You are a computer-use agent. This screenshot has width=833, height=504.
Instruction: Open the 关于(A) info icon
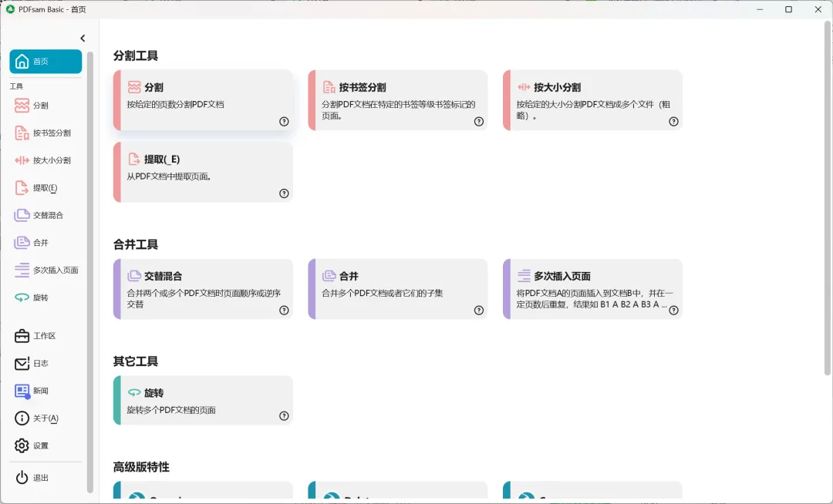22,418
